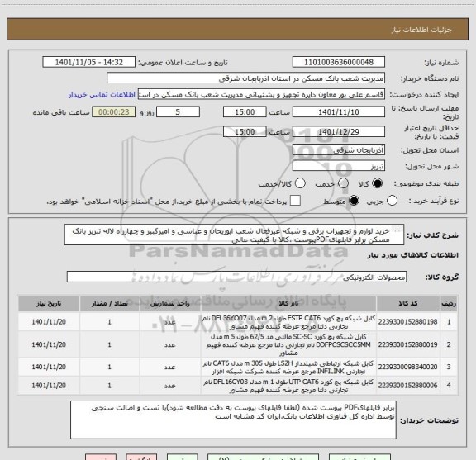This screenshot has width=476, height=460.
Task: Click the need date in row 4
Action: (49, 386)
